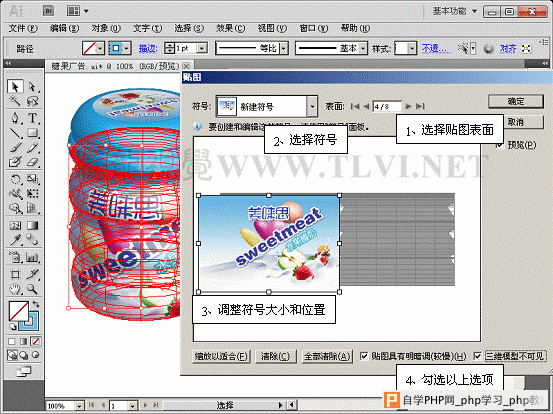Screen dimensions: 553x414
Task: Enable Draw Inside mode in toolbox
Action: [x=35, y=355]
